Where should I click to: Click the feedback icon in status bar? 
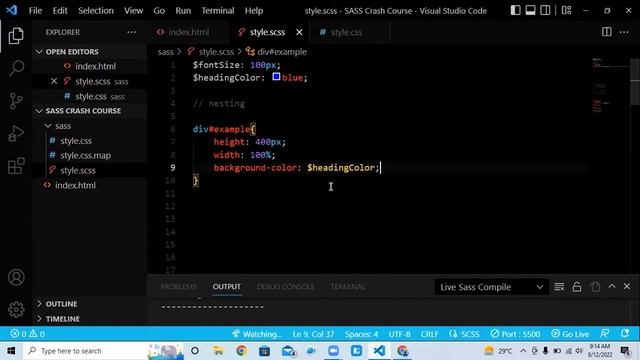click(x=605, y=334)
